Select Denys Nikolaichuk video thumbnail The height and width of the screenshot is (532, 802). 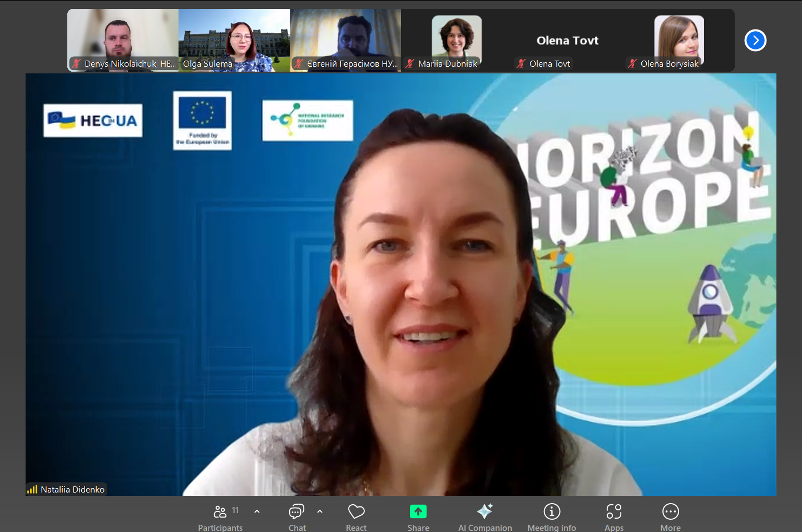pyautogui.click(x=123, y=40)
